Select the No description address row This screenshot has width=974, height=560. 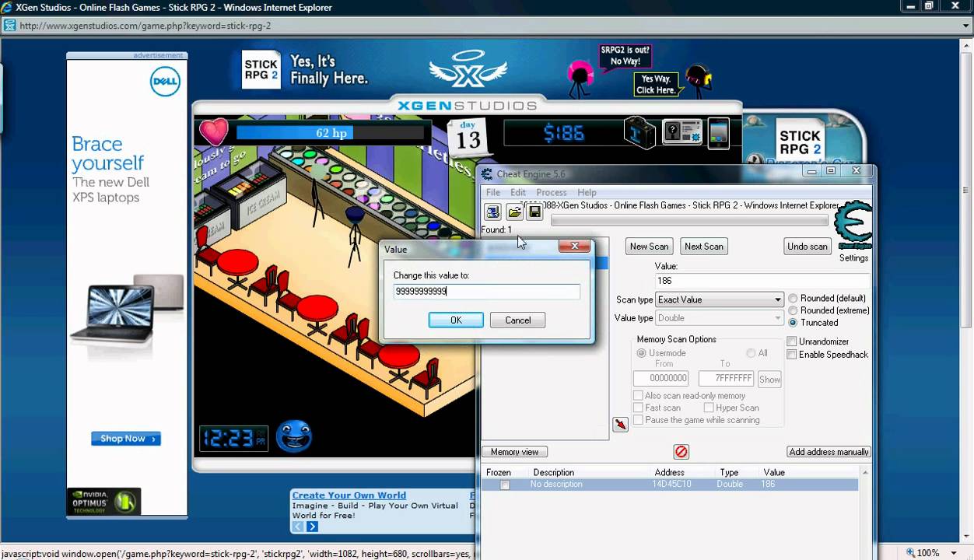pos(669,485)
